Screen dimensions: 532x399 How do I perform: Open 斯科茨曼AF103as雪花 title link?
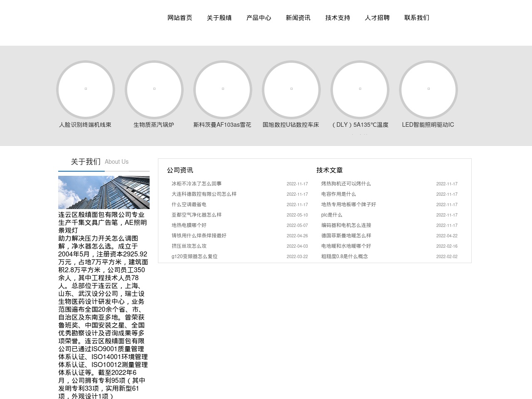tap(222, 125)
